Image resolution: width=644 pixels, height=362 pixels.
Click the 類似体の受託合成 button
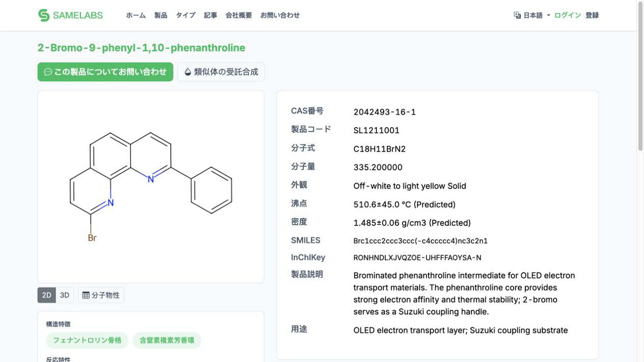pos(221,72)
